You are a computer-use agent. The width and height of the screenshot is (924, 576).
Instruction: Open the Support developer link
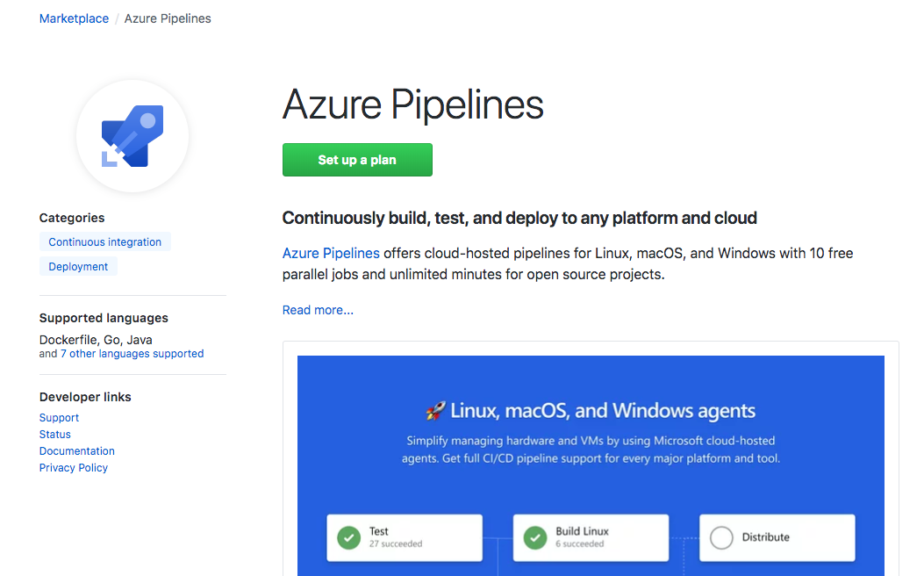pos(59,418)
